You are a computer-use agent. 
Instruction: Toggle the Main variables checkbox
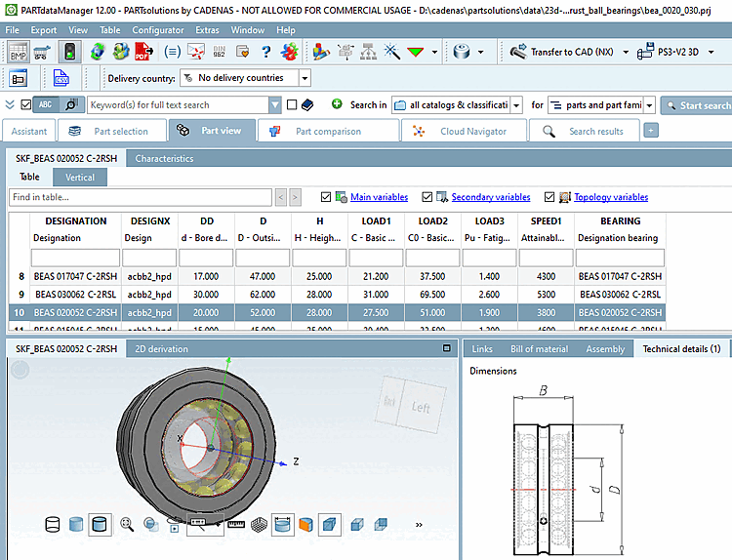tap(326, 197)
